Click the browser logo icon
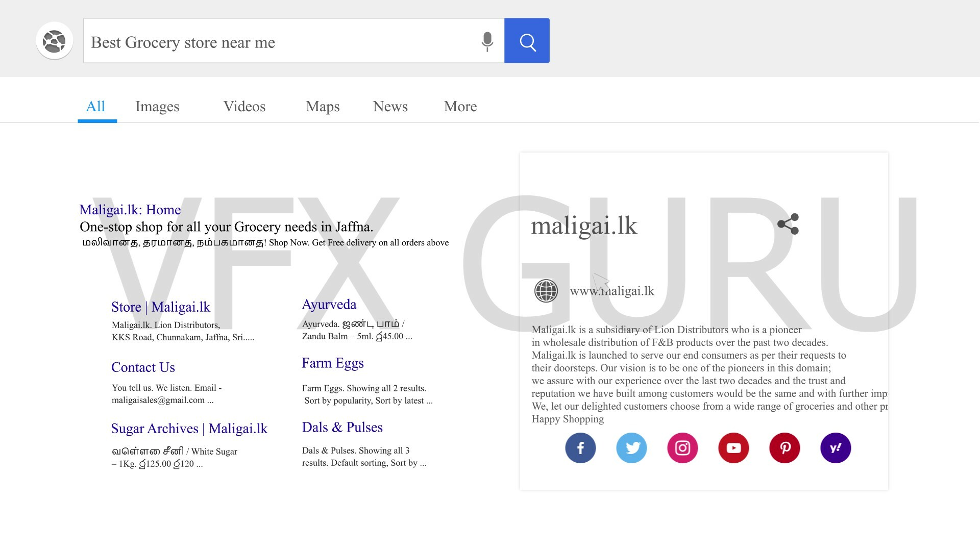Viewport: 980px width, 551px height. pos(55,41)
